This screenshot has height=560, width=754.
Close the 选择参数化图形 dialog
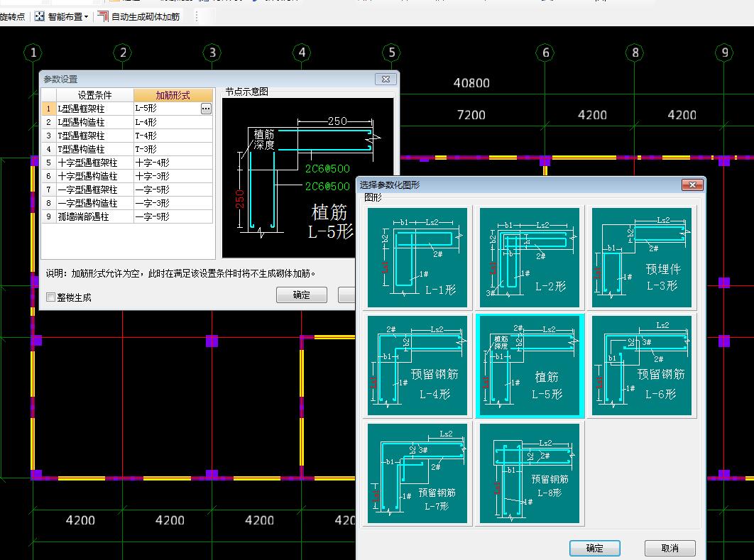692,185
